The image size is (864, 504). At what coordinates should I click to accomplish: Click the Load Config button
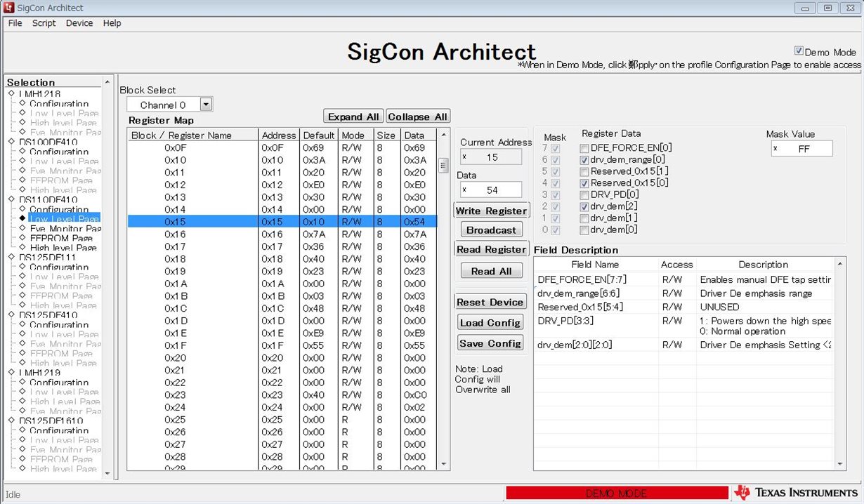click(490, 323)
